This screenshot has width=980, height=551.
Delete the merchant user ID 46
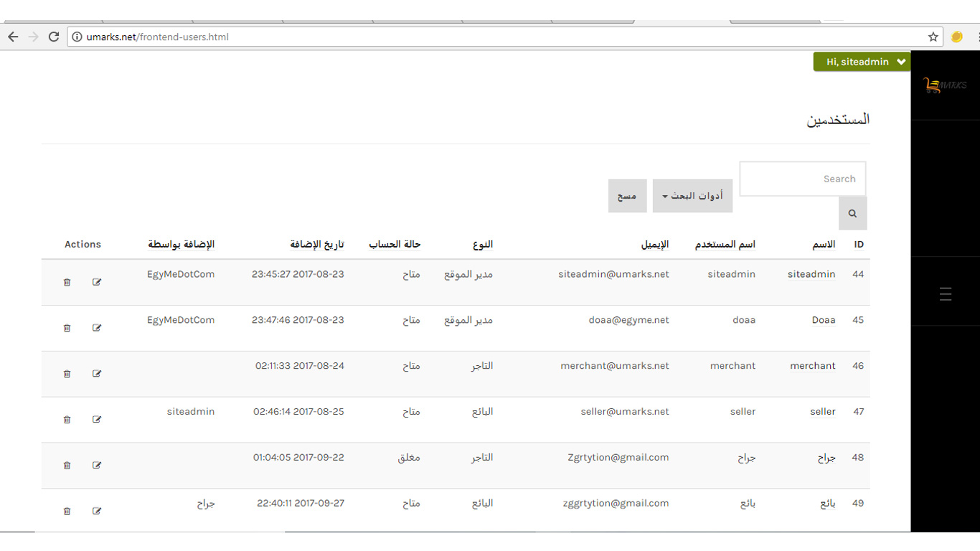tap(67, 374)
